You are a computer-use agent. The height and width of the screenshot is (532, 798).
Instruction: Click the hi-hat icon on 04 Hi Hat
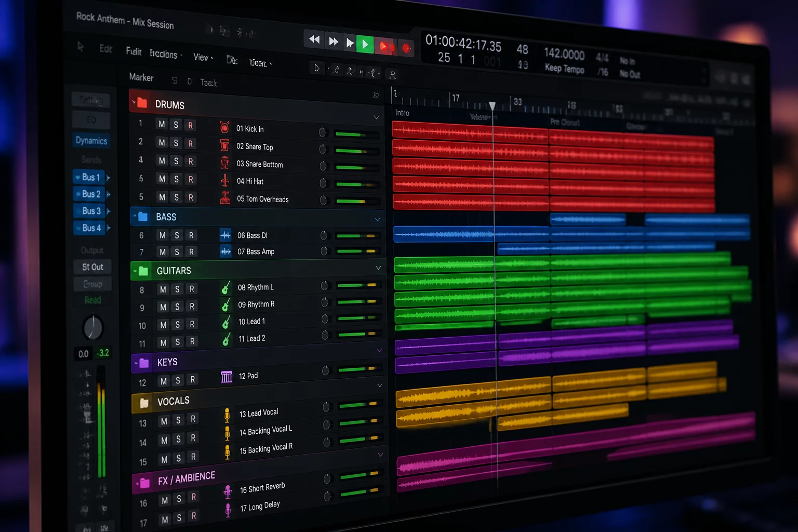pyautogui.click(x=225, y=180)
